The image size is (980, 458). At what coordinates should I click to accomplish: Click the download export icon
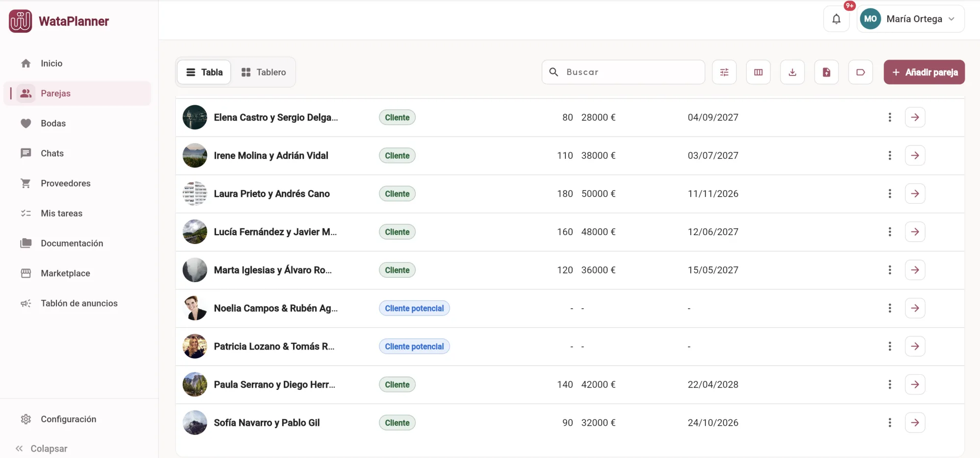[792, 72]
